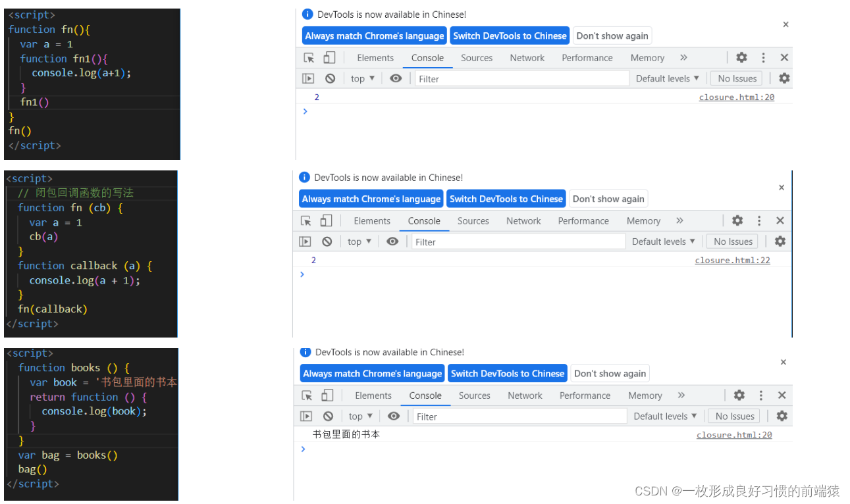
Task: Show console sidebar in middle DevTools panel
Action: (x=305, y=241)
